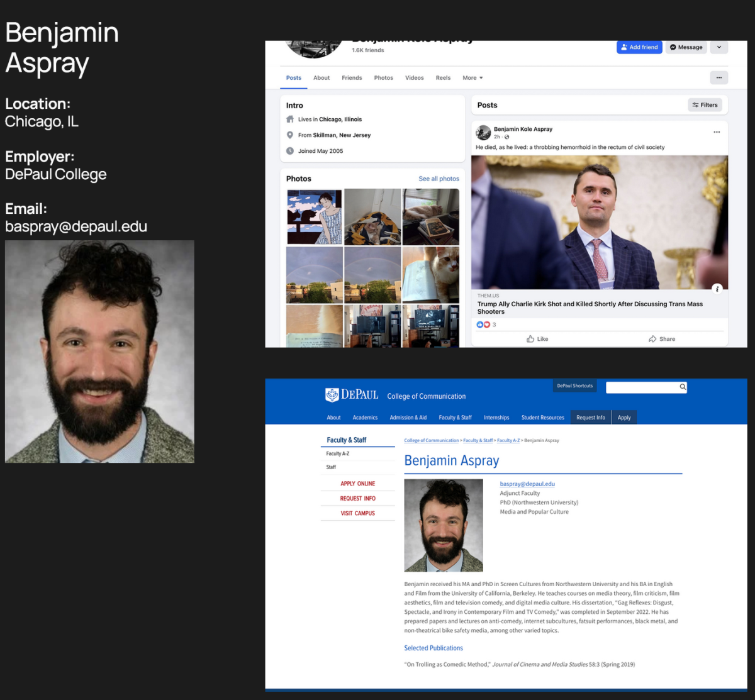
Task: Select Faculty A-Z in the sidebar
Action: coord(338,453)
